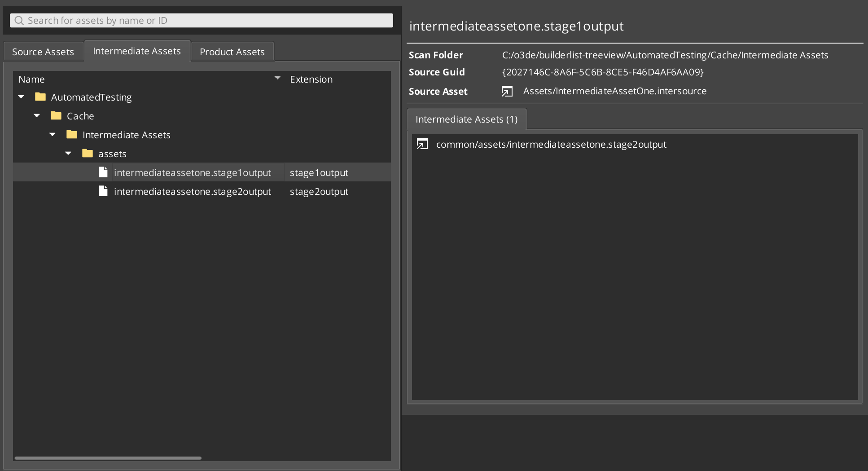Switch to the Source Assets tab

[43, 51]
